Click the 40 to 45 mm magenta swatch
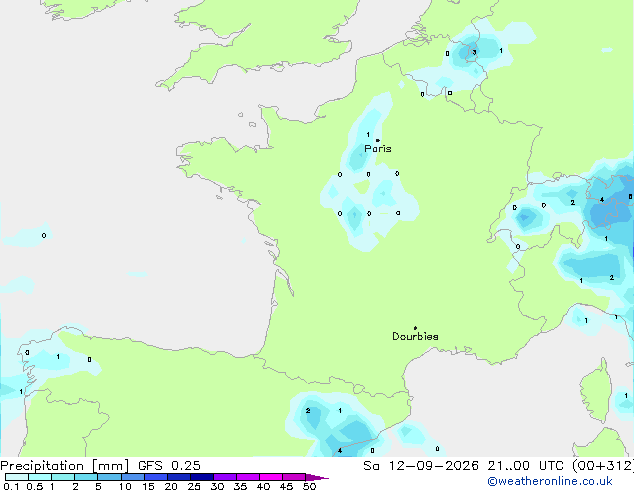Image resolution: width=634 pixels, height=490 pixels. tap(271, 477)
